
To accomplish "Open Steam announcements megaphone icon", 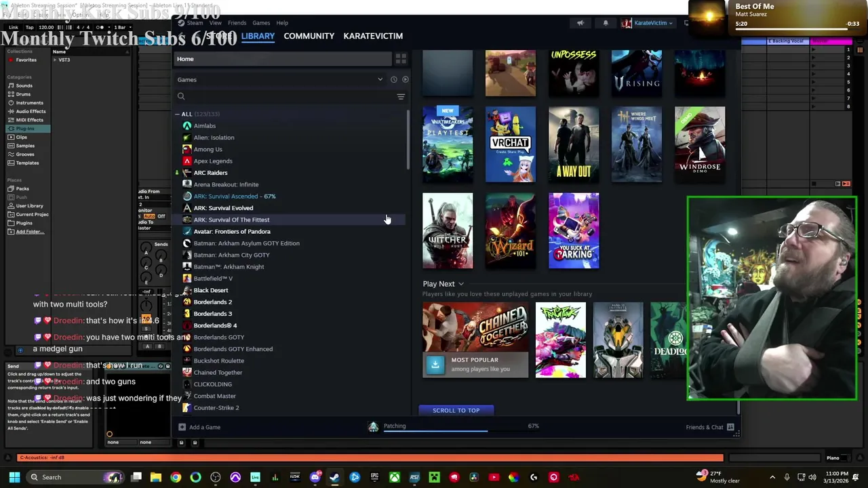I will coord(580,23).
